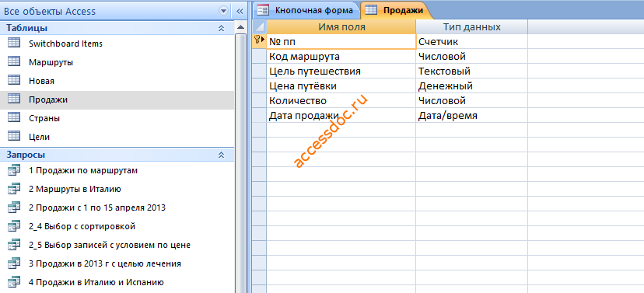The width and height of the screenshot is (644, 293).
Task: Click the select-all corner of design grid
Action: (259, 27)
